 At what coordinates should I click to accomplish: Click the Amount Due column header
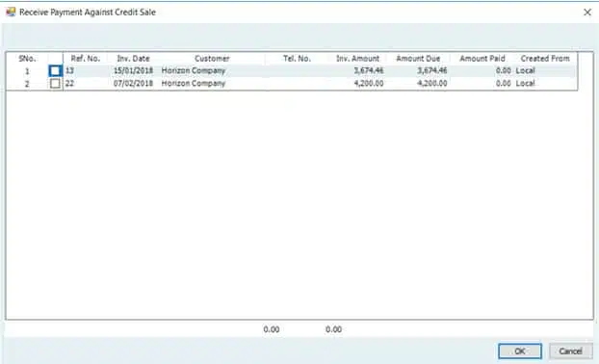coord(418,59)
